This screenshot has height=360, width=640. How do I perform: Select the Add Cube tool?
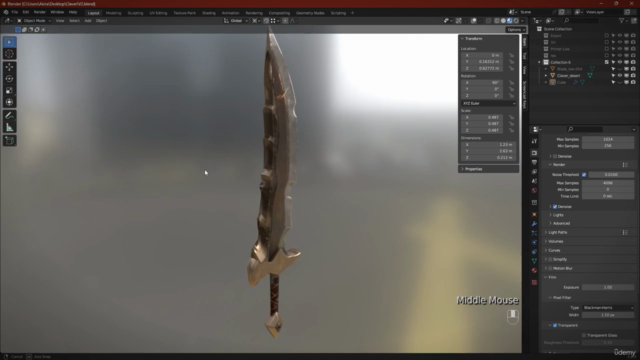(x=9, y=141)
